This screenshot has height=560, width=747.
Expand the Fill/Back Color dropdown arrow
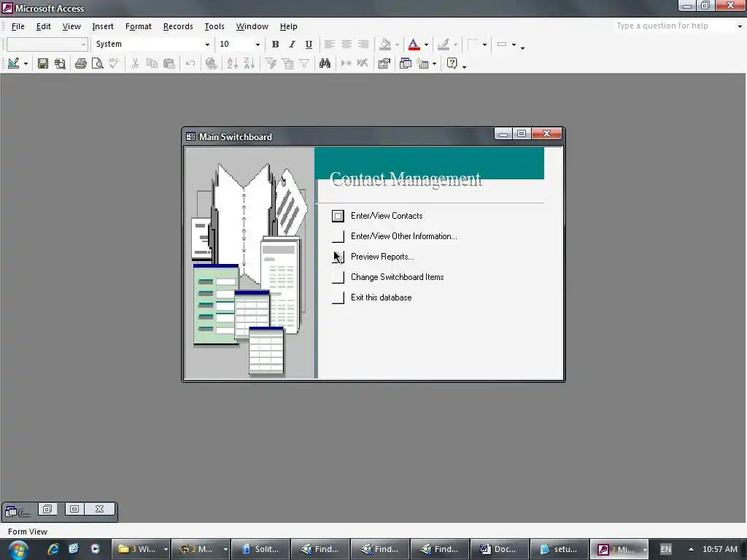(x=397, y=44)
